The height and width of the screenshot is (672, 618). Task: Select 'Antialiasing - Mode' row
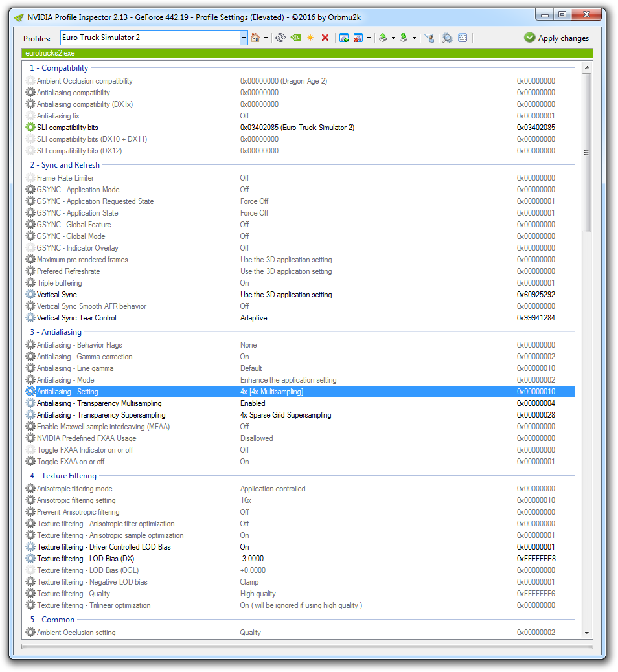300,380
